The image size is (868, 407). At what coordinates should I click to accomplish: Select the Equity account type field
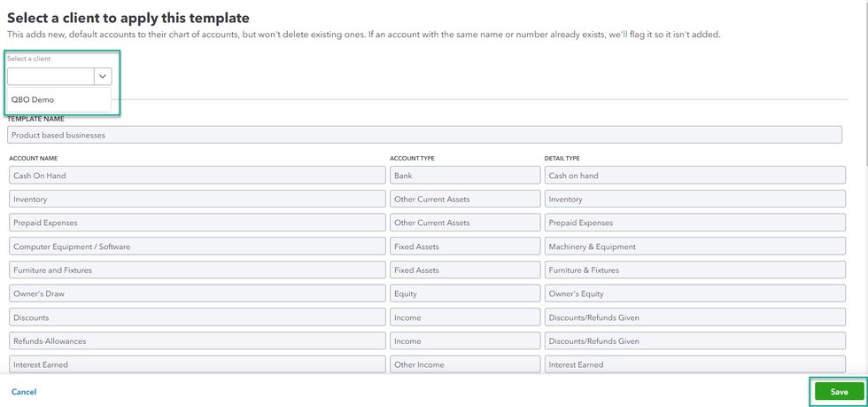[x=464, y=294]
